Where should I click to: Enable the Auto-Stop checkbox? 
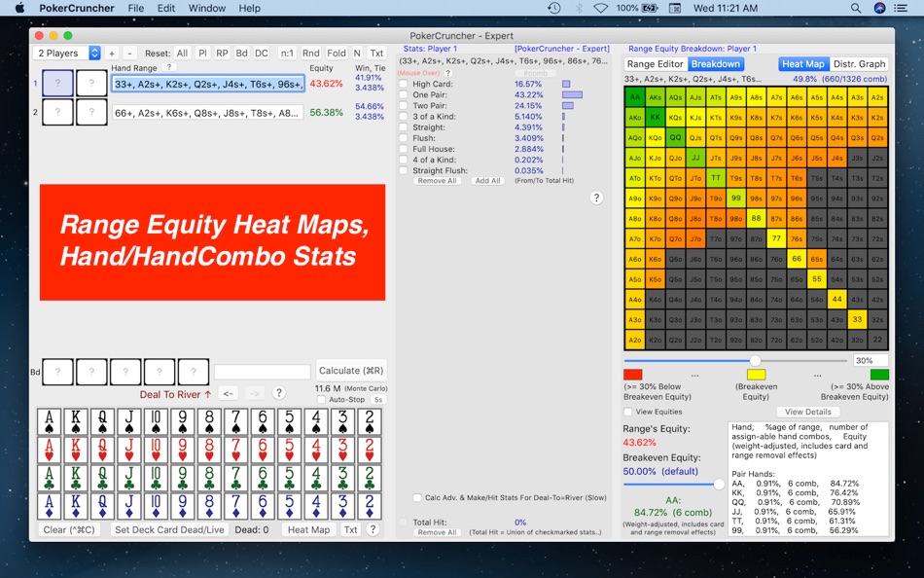[322, 400]
